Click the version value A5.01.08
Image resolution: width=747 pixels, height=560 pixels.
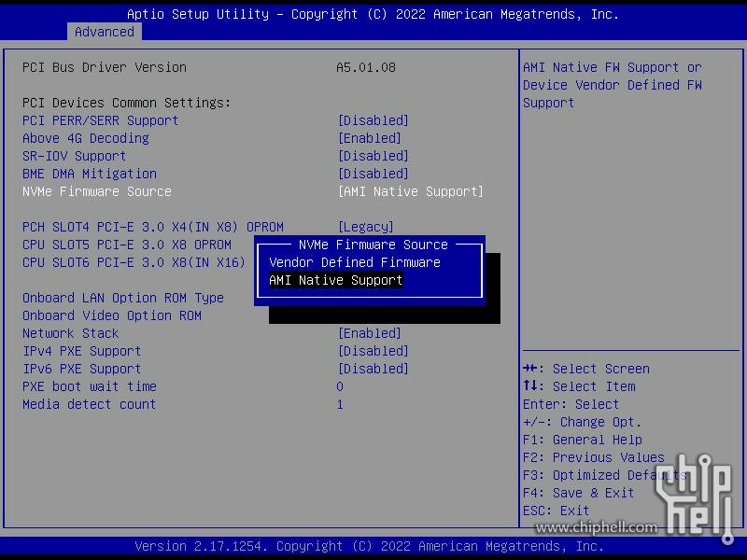366,67
